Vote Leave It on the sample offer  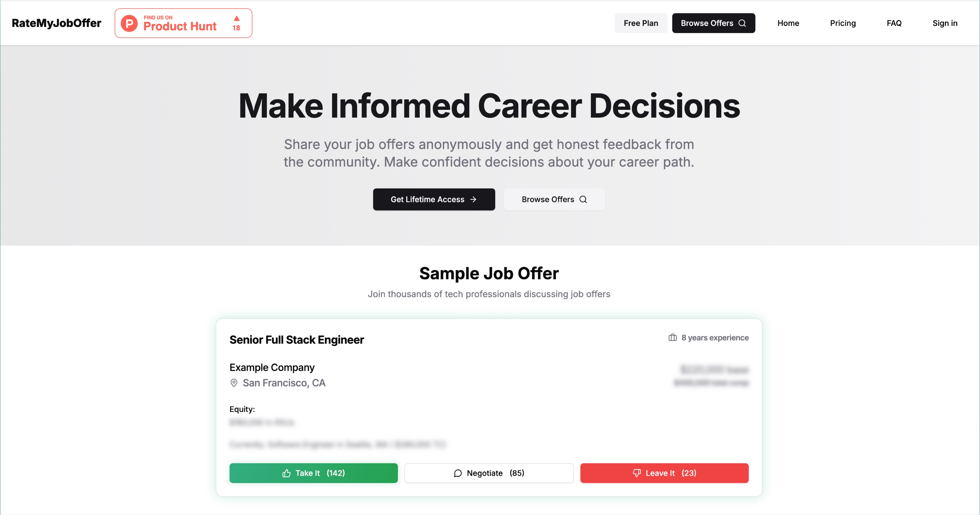pyautogui.click(x=664, y=473)
